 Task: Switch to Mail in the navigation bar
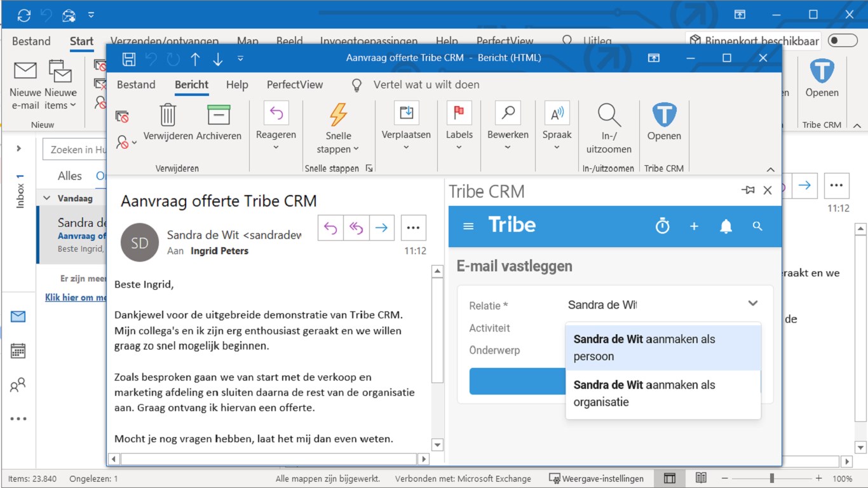18,316
